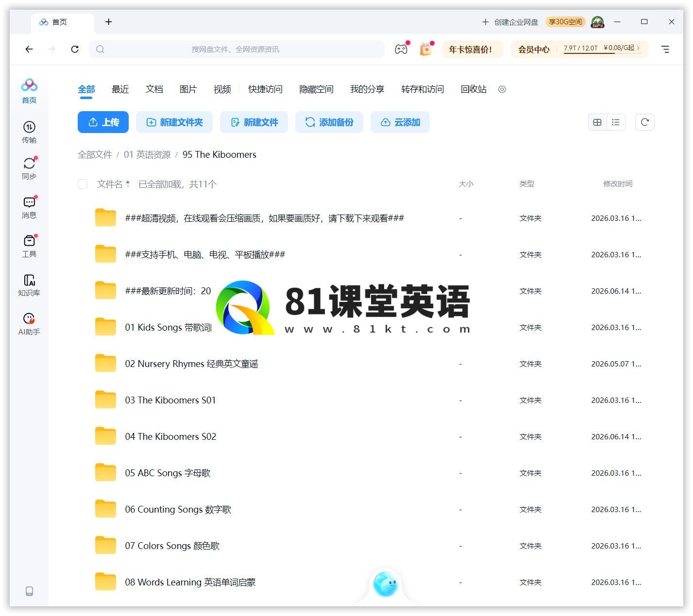This screenshot has width=693, height=616.
Task: Reload the page with the refresh arrow
Action: (75, 49)
